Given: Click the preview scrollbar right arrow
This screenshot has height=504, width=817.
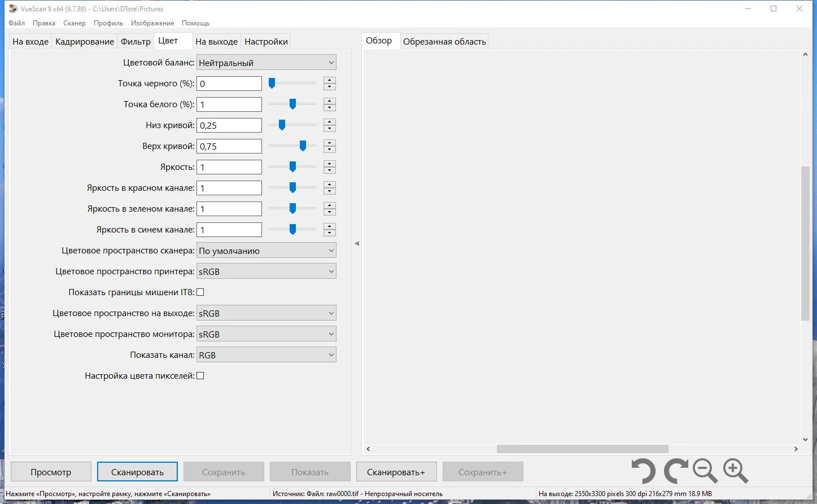Looking at the screenshot, I should pos(796,449).
